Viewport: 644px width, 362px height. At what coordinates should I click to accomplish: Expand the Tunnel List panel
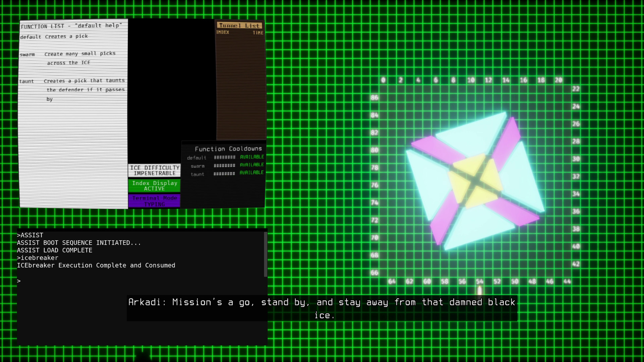239,25
